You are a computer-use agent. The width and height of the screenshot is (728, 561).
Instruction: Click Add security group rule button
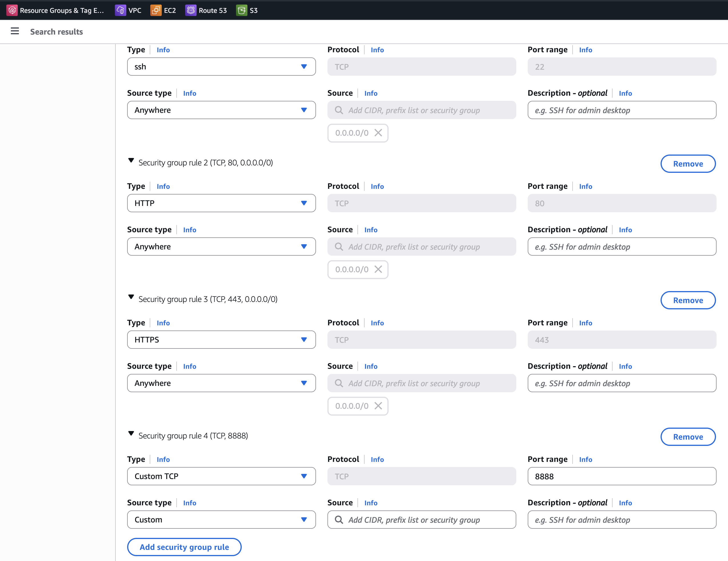[x=184, y=547]
